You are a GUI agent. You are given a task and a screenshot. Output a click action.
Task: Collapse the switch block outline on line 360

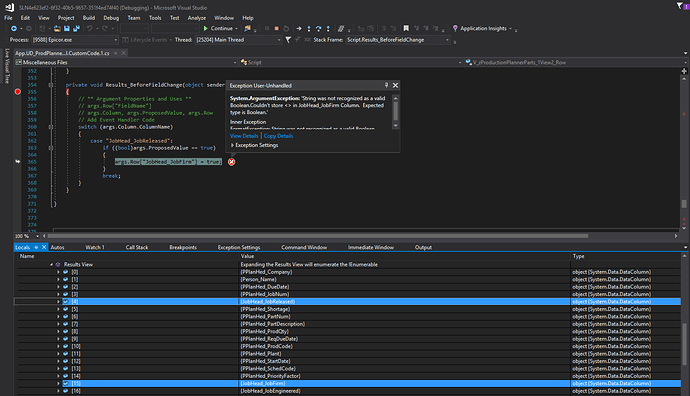51,127
